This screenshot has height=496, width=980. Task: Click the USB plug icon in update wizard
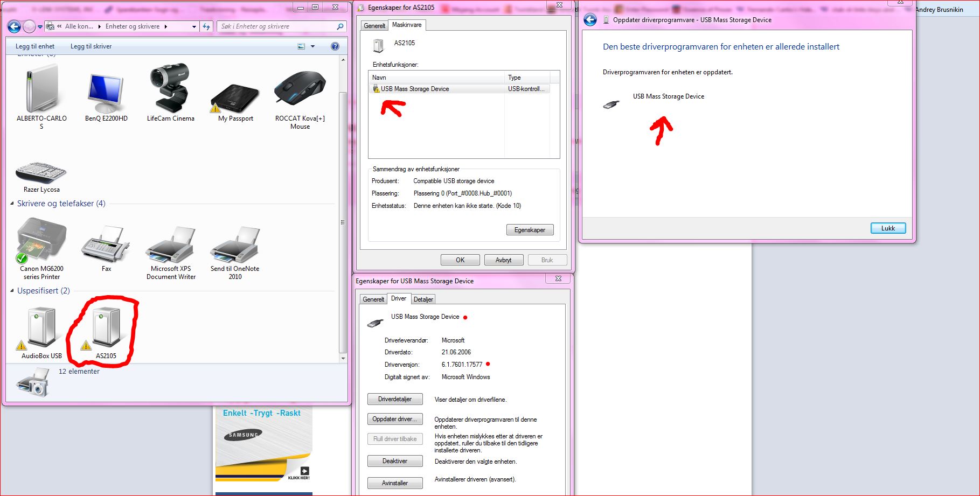611,104
